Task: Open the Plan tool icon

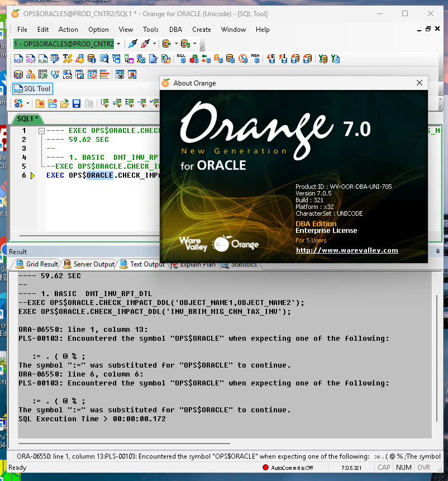Action: click(x=42, y=59)
